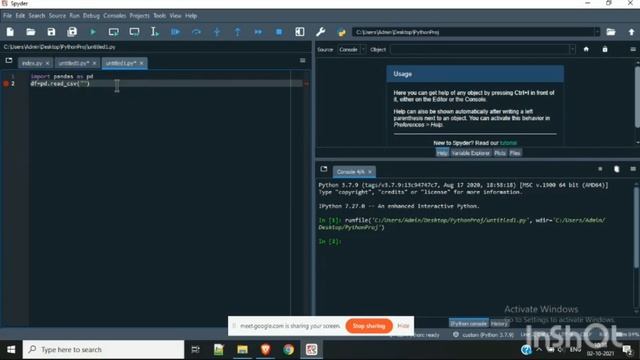This screenshot has height=360, width=640.
Task: Click the Windows Start button
Action: point(11,350)
